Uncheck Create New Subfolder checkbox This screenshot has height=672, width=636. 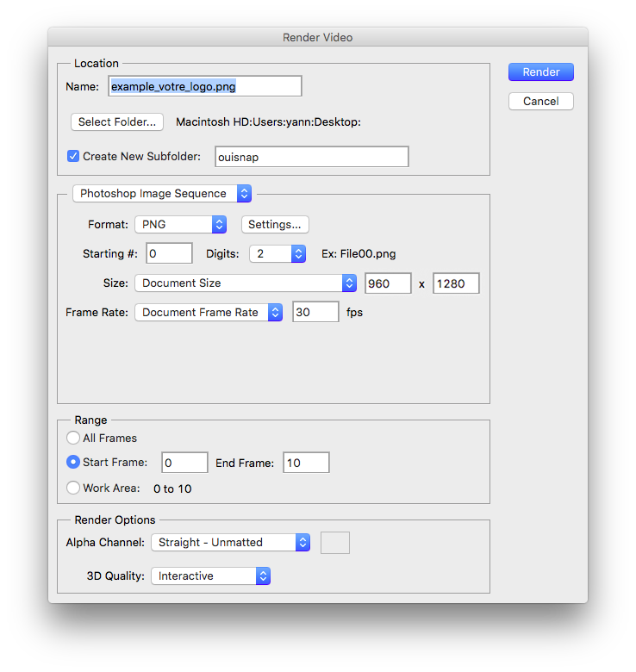point(73,156)
